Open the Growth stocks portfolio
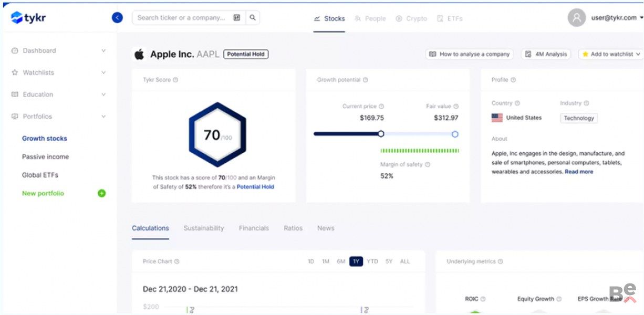Image resolution: width=644 pixels, height=315 pixels. pyautogui.click(x=45, y=139)
